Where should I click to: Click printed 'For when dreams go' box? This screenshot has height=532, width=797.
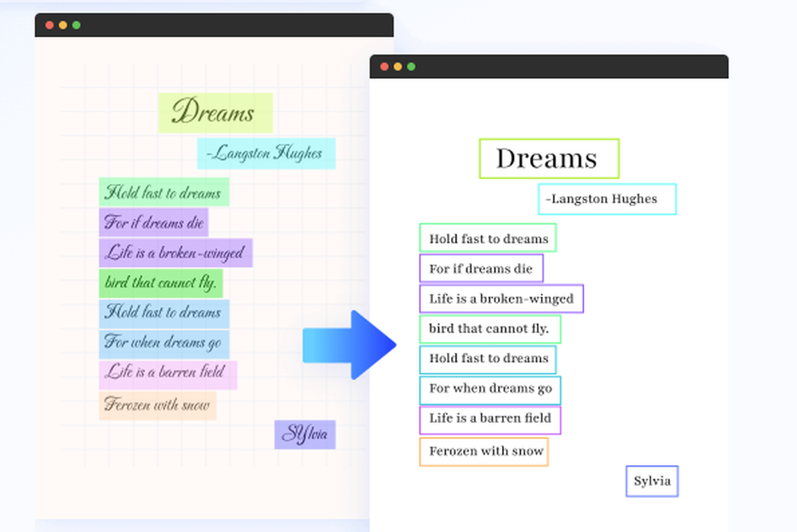pyautogui.click(x=490, y=390)
